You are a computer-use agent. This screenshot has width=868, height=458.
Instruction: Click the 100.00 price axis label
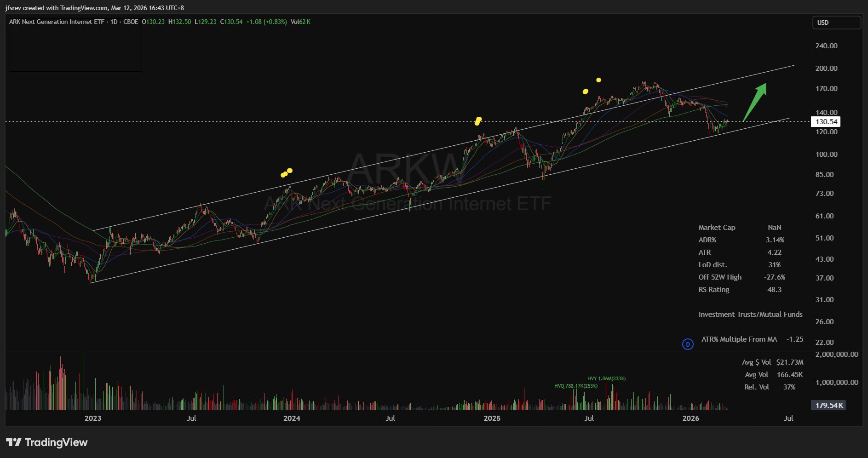[826, 154]
